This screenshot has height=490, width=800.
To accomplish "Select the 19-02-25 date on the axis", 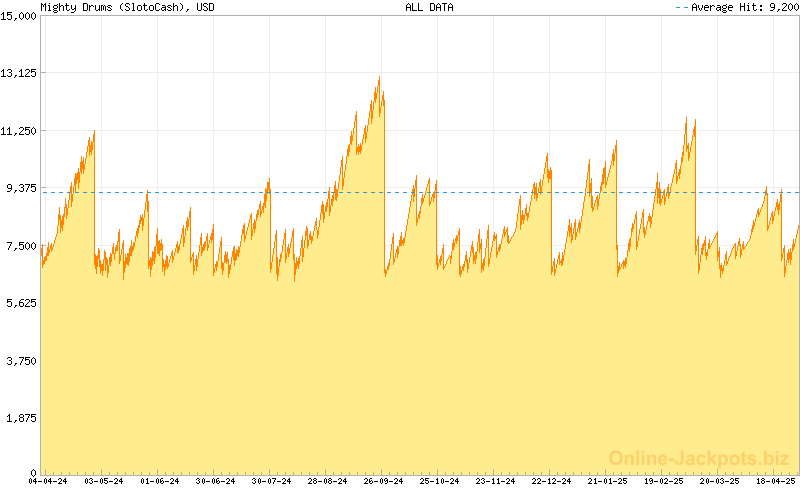I will point(665,481).
